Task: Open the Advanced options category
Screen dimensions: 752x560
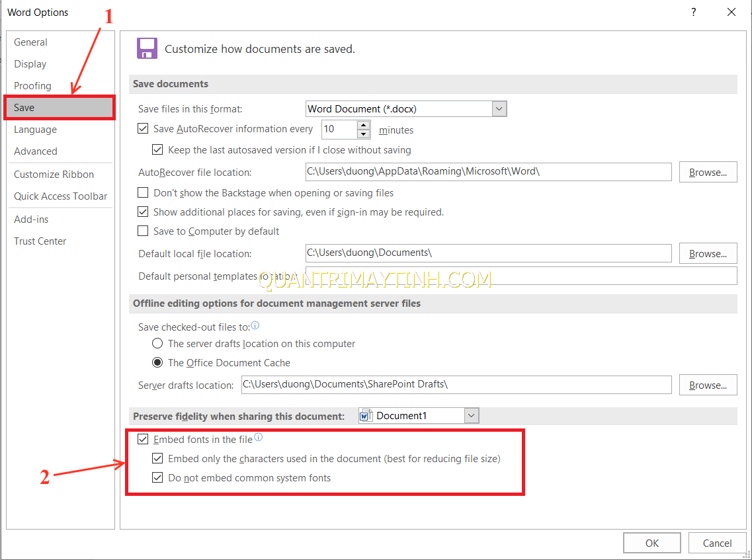Action: (60, 151)
